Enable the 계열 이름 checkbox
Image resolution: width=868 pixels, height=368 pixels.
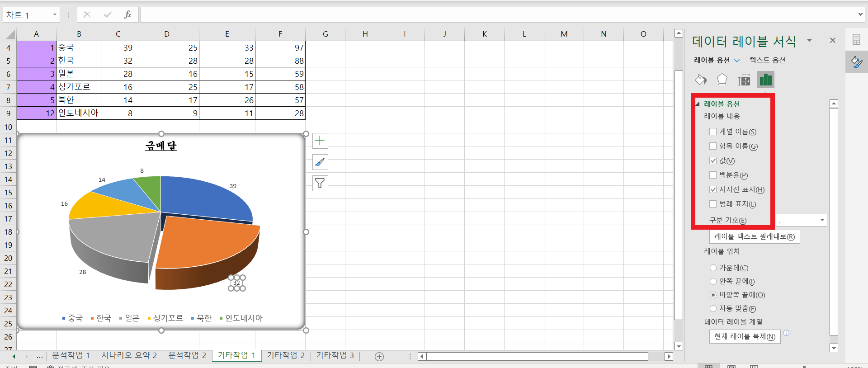tap(713, 132)
